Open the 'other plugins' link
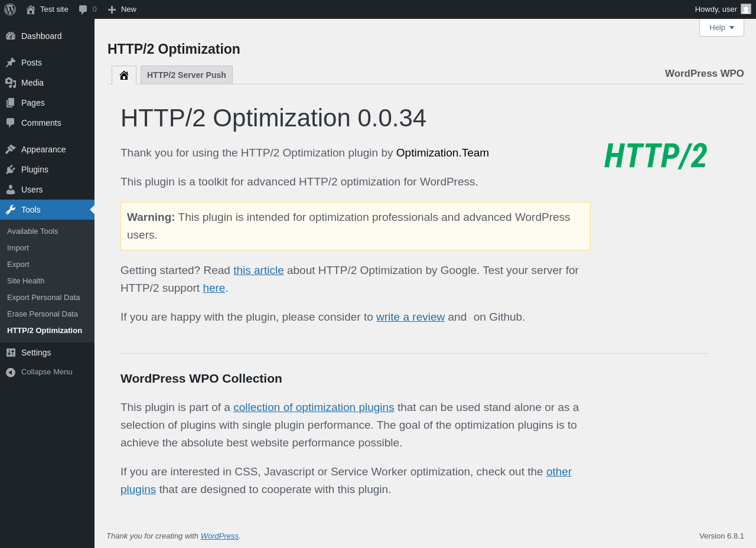This screenshot has height=548, width=756. click(559, 472)
